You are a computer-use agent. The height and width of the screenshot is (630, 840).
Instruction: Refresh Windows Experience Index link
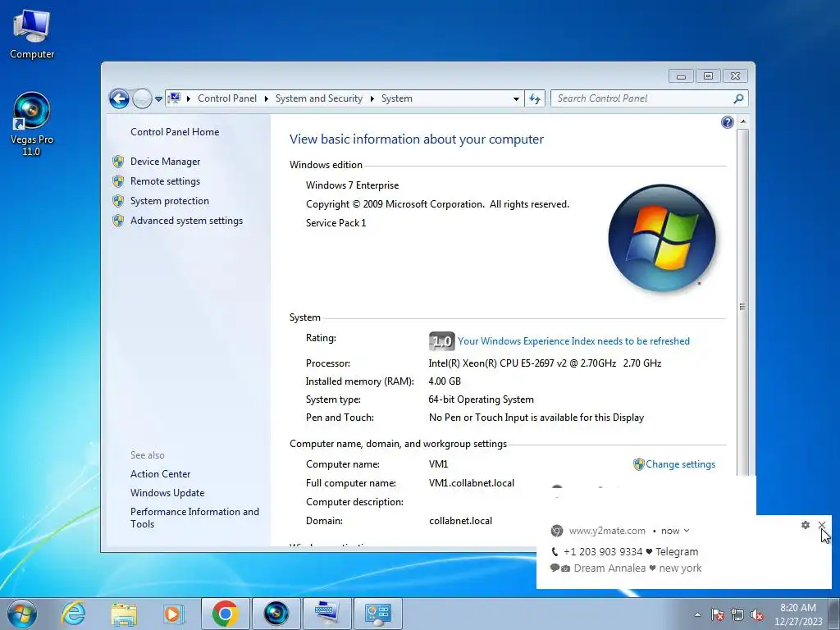click(x=573, y=341)
